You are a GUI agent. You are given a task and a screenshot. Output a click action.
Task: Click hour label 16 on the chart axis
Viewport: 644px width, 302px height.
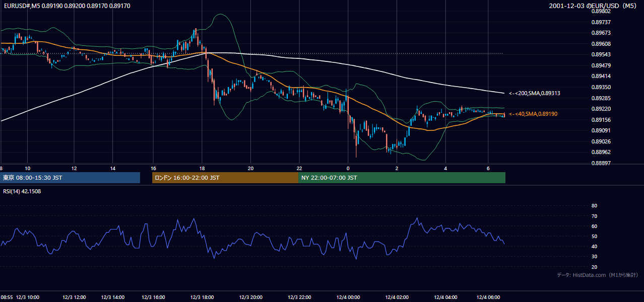coord(153,168)
